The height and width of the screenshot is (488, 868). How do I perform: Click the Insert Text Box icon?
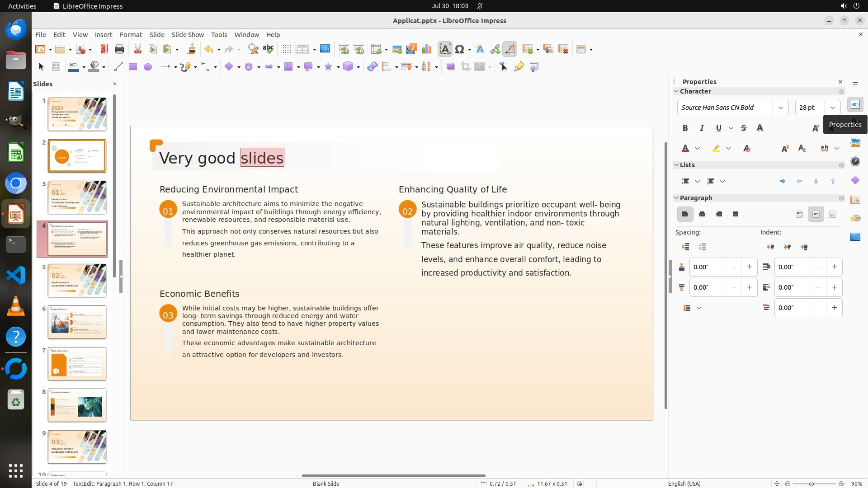click(x=445, y=49)
